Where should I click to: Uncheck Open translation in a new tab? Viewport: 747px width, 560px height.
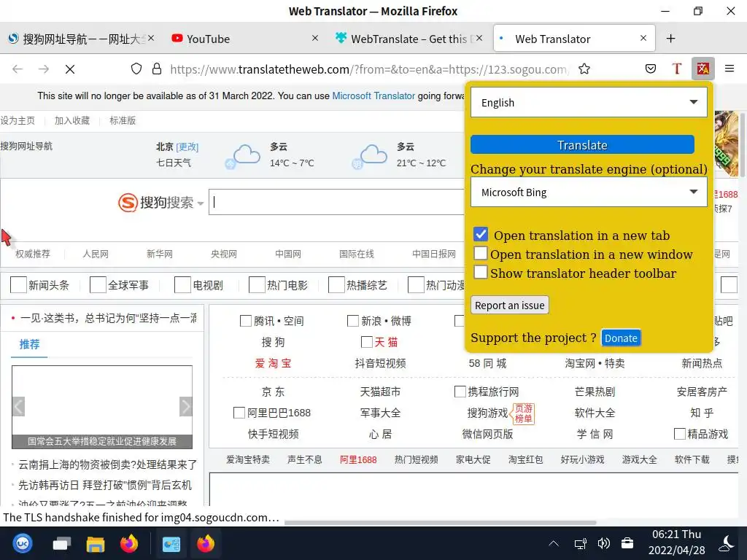pos(481,234)
